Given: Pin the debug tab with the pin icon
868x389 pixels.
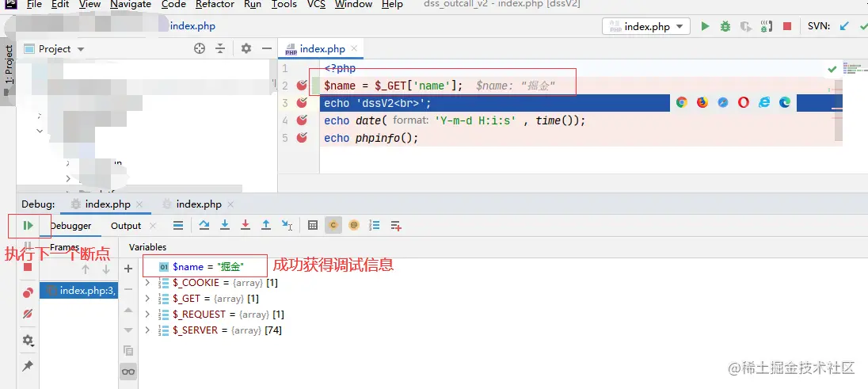Looking at the screenshot, I should tap(28, 366).
